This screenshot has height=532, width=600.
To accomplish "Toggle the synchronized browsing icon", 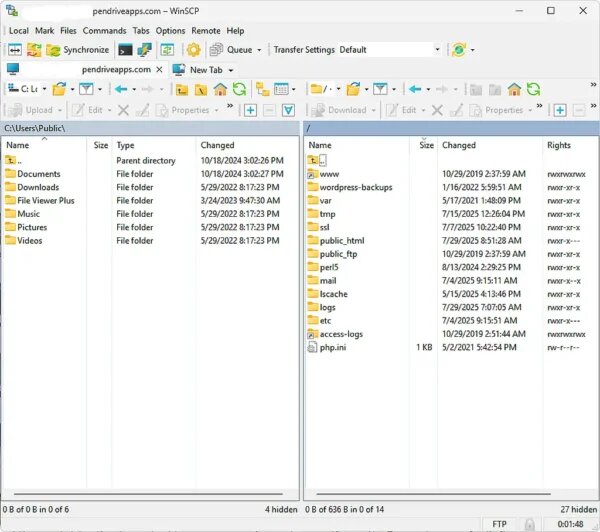I will point(167,50).
